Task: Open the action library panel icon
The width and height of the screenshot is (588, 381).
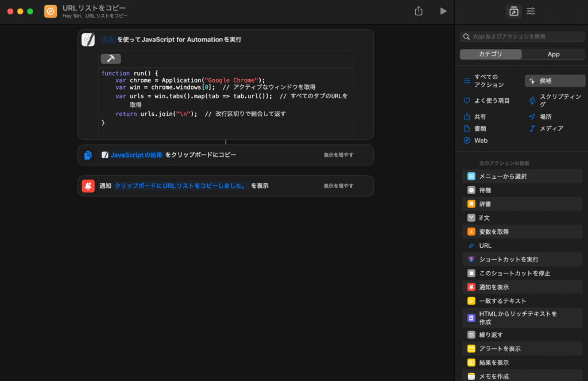Action: pos(513,11)
